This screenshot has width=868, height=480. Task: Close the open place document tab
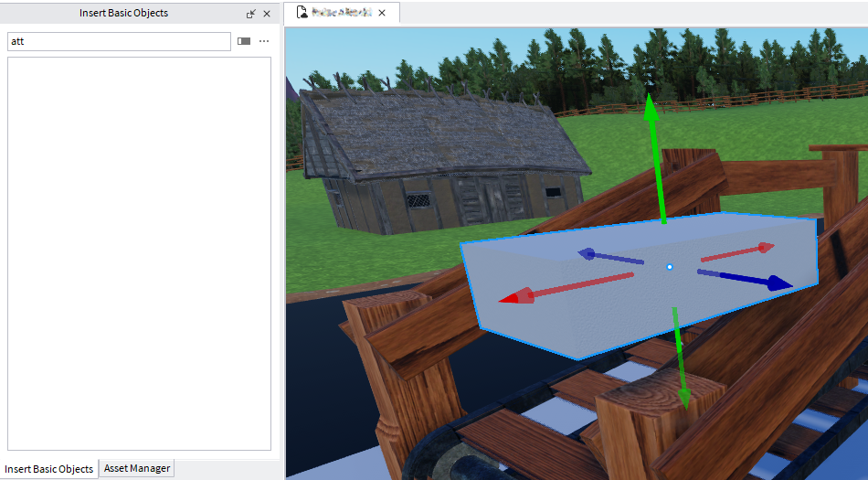point(382,13)
